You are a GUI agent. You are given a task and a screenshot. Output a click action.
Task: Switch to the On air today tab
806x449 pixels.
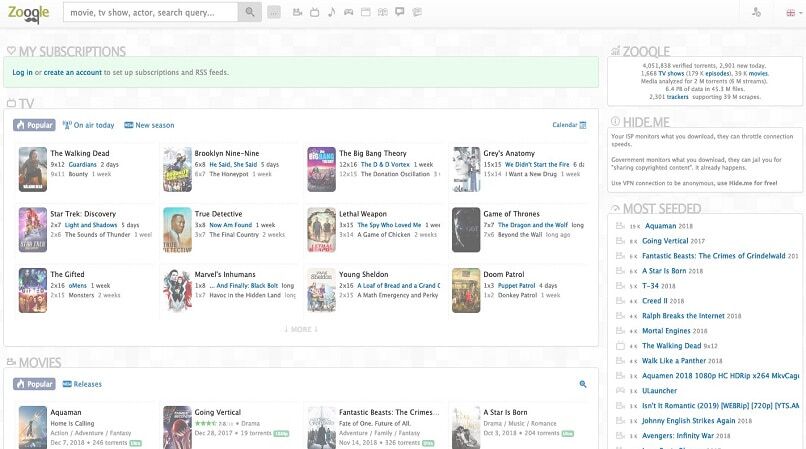coord(88,125)
